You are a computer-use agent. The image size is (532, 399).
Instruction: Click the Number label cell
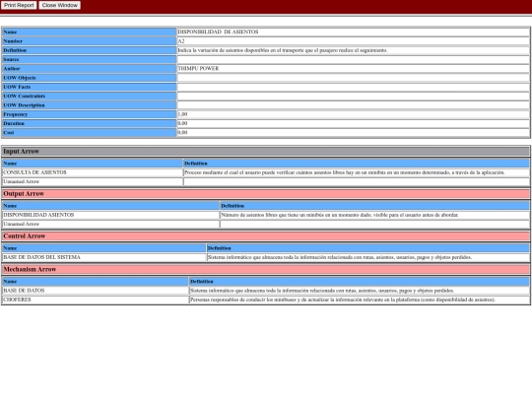[90, 41]
